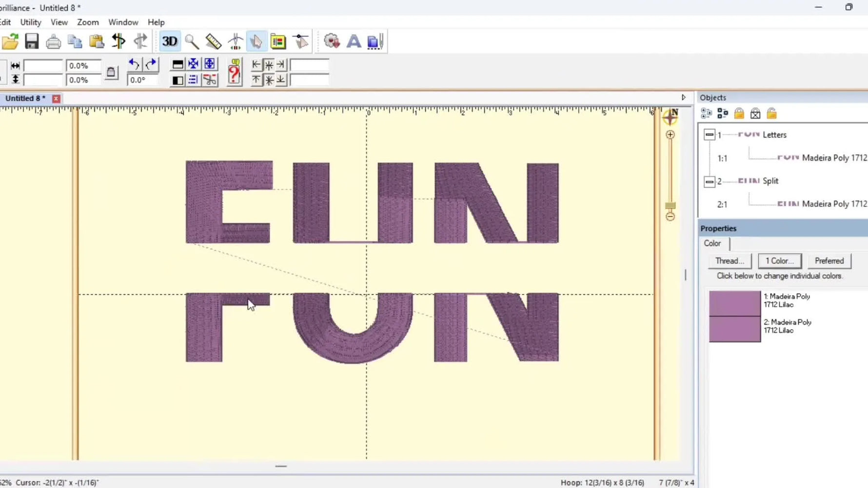Click the 1 Color... button
Image resolution: width=868 pixels, height=488 pixels.
pos(779,261)
